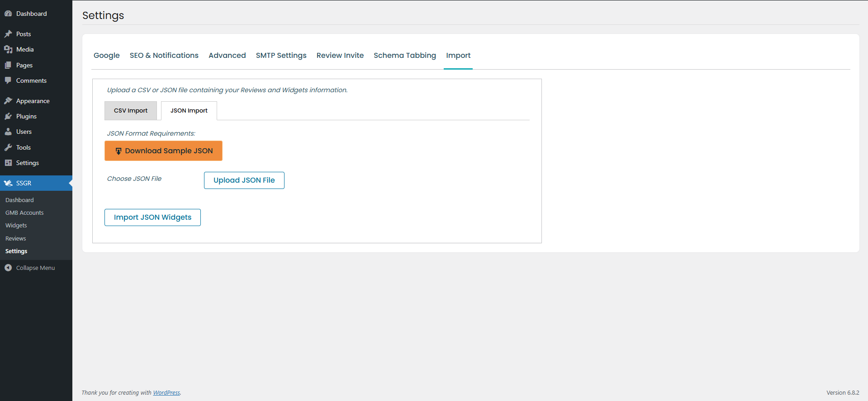Click the Media library icon
This screenshot has width=868, height=401.
pyautogui.click(x=8, y=49)
